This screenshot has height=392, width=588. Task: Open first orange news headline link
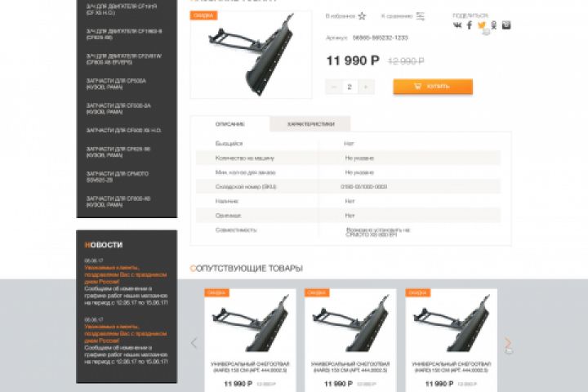click(125, 274)
